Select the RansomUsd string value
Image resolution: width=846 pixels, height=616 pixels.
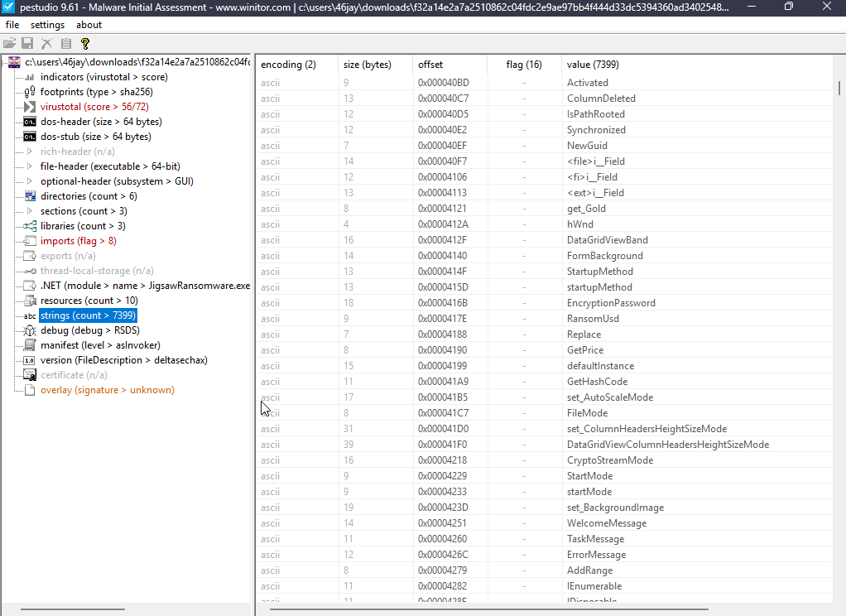[593, 319]
